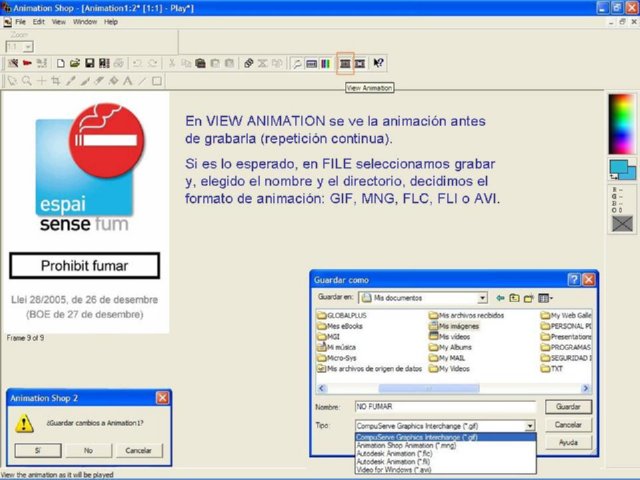Click the Cut scissors toolbar icon
The image size is (640, 480).
pos(172,63)
